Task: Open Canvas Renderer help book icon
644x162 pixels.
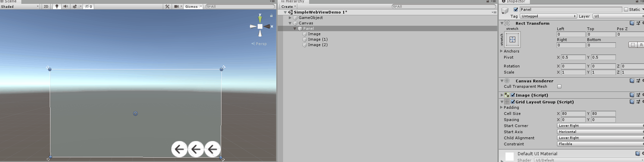Action: click(x=632, y=81)
